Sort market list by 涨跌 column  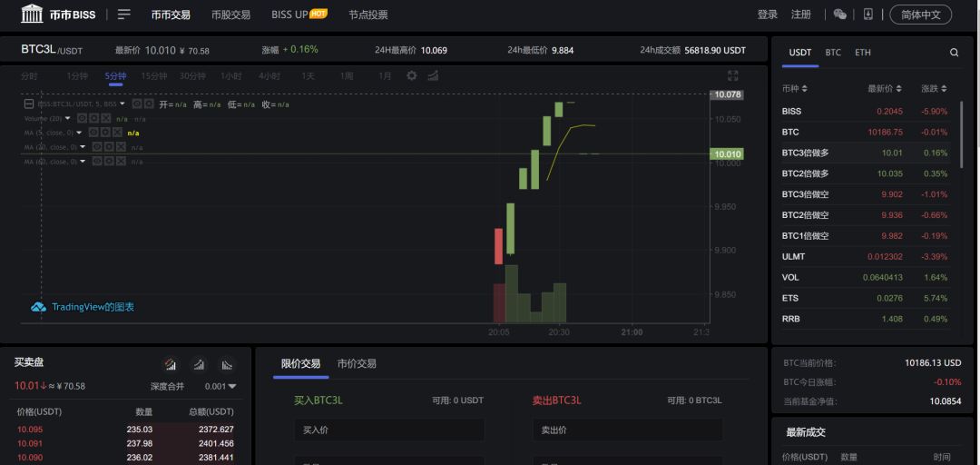(934, 89)
